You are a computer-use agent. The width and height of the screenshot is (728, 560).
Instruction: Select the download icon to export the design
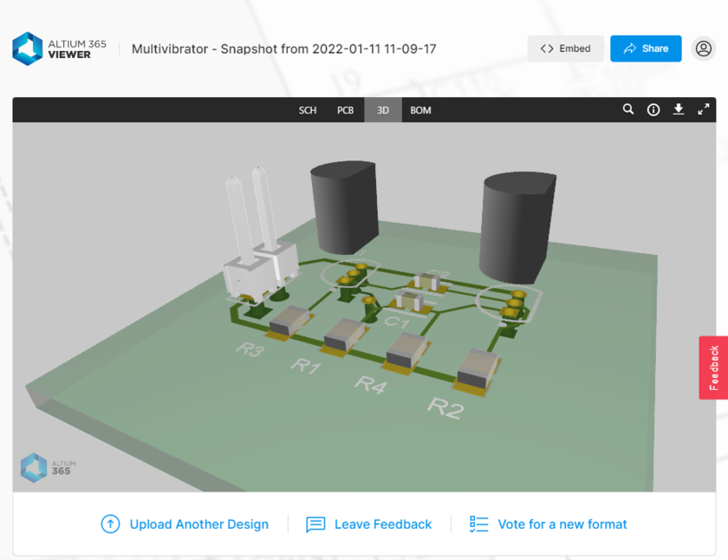tap(679, 109)
